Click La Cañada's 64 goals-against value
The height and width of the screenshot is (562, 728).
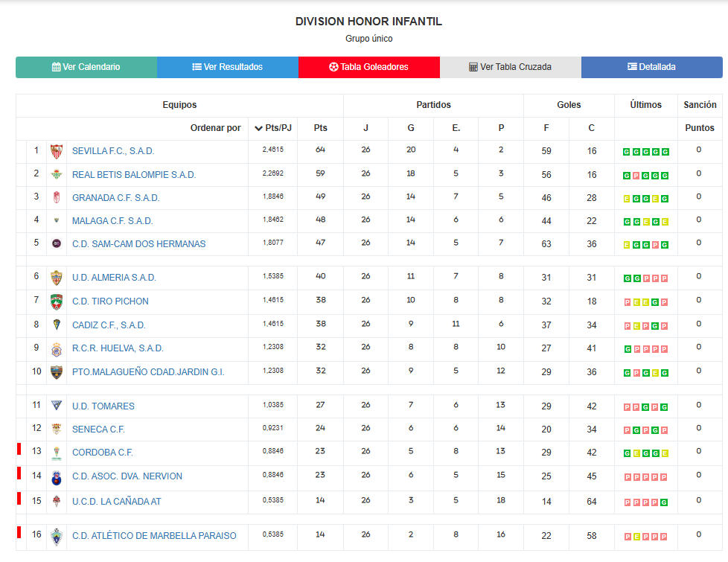click(592, 502)
